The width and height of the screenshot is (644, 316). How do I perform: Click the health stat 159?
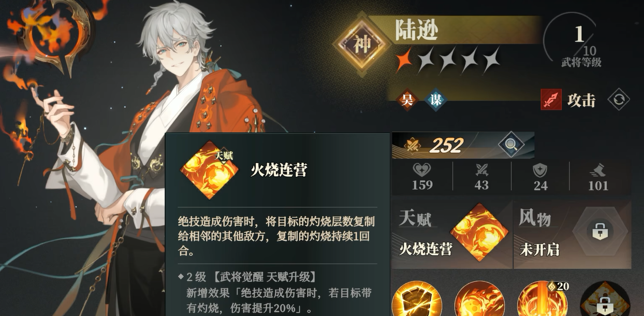[x=422, y=177]
